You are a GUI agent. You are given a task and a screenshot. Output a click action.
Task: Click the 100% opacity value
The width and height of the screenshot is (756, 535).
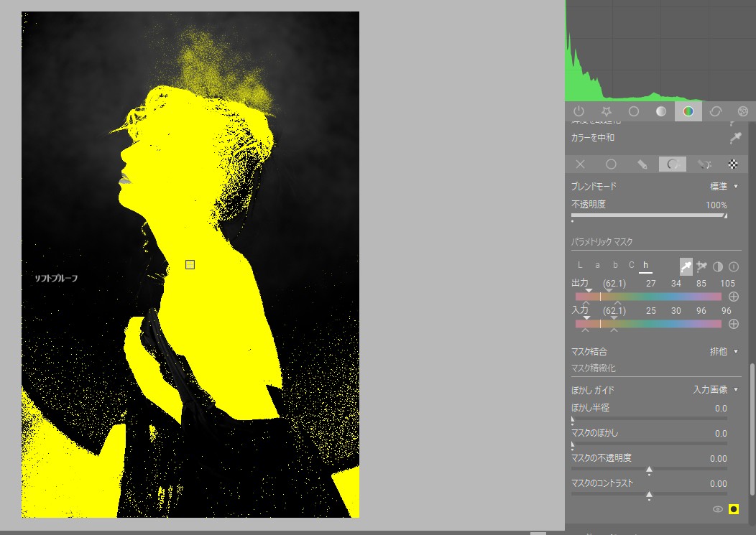716,205
